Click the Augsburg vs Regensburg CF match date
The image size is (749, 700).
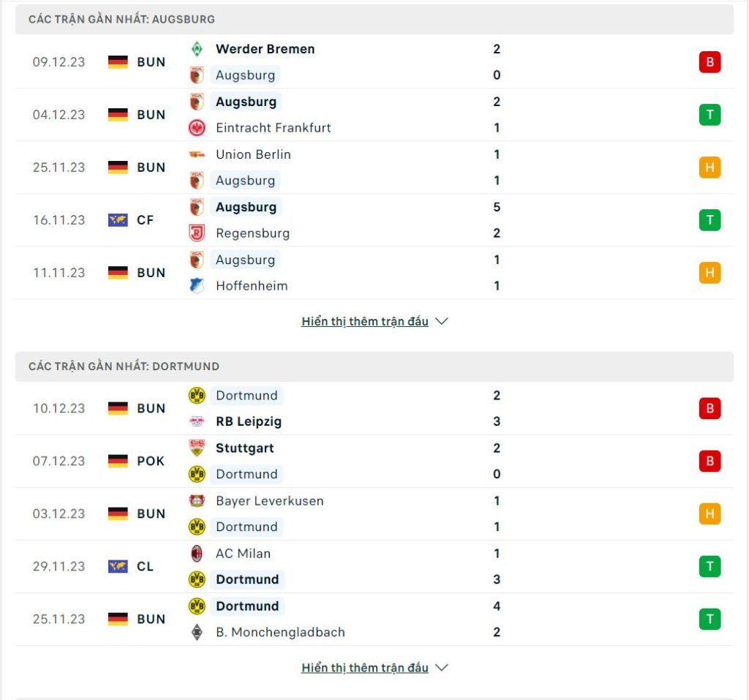click(x=59, y=220)
